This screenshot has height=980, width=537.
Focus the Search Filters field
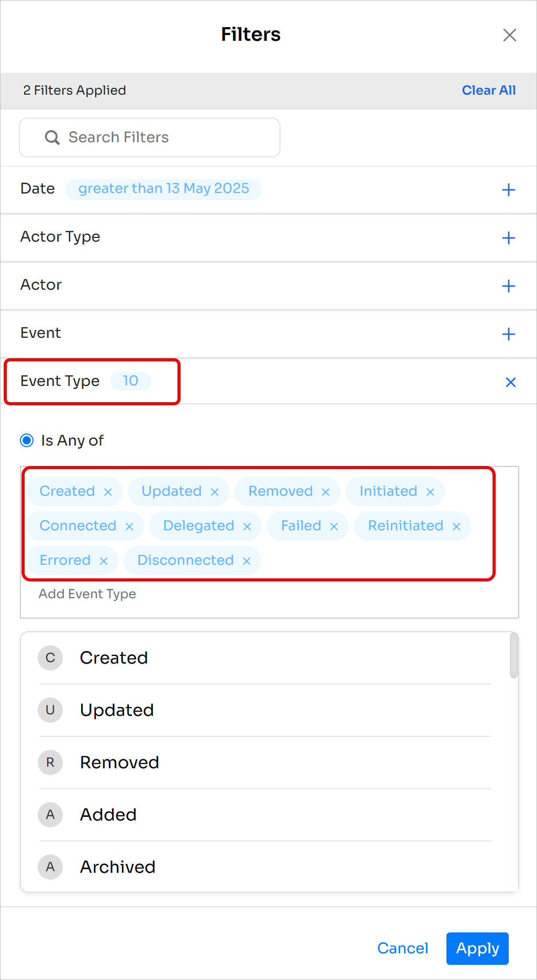coord(150,138)
